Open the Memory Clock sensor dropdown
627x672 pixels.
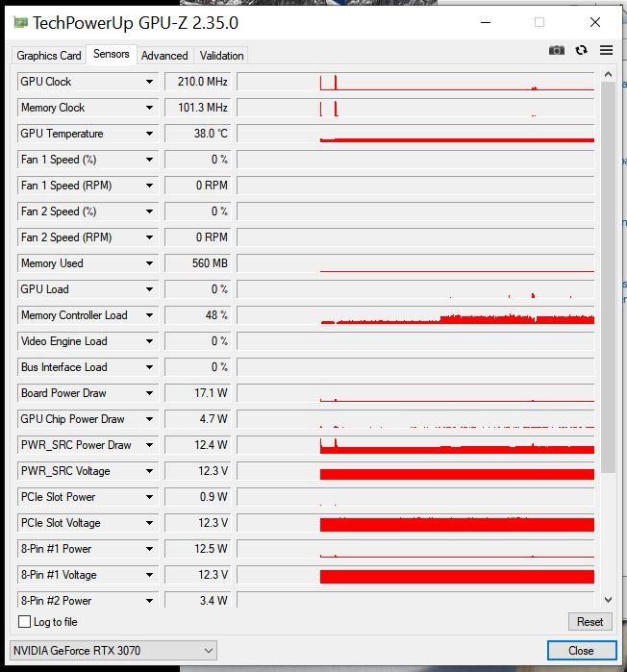(149, 108)
